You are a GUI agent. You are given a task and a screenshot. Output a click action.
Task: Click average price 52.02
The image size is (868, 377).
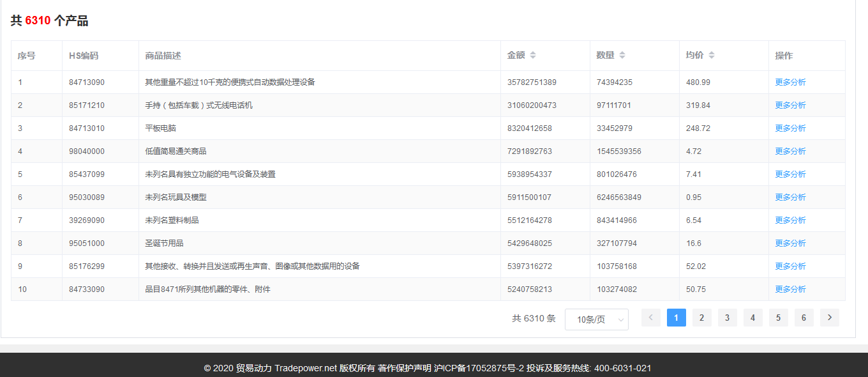[x=696, y=266]
